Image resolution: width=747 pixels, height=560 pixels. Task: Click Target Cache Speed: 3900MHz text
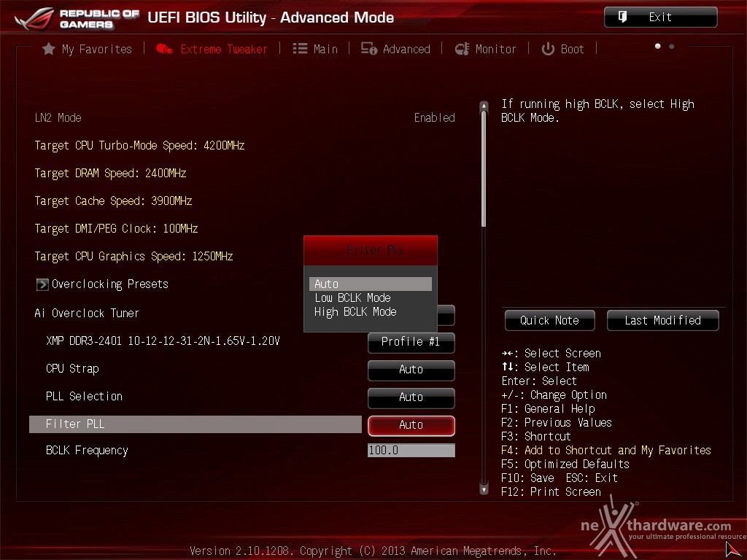click(x=113, y=201)
